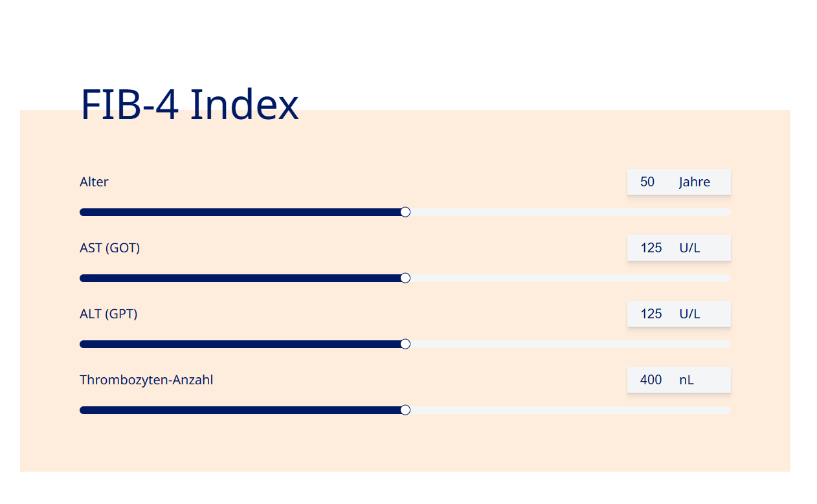This screenshot has width=817, height=504.
Task: Click the ALT (GPT) slider handle
Action: tap(405, 344)
